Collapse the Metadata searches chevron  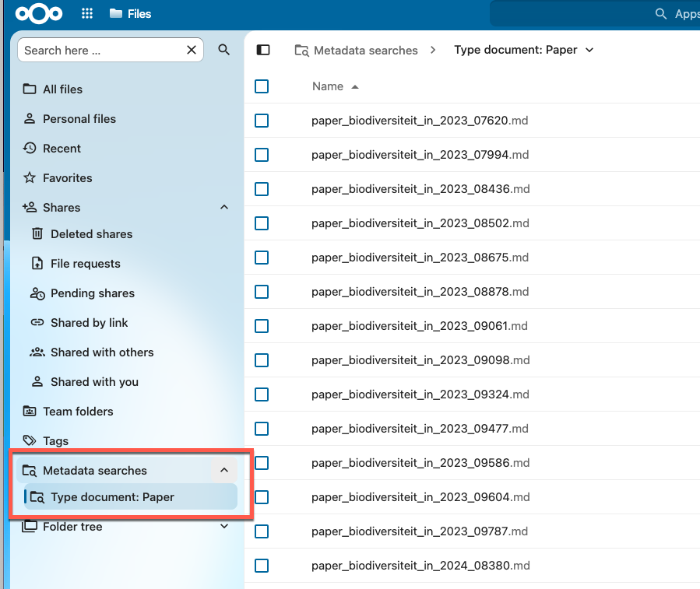click(x=224, y=470)
